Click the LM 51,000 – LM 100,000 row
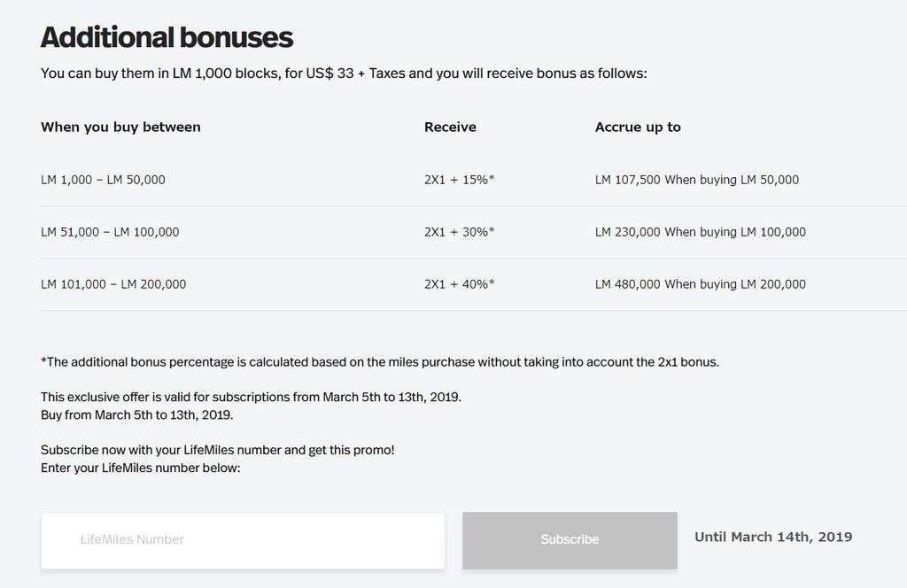The image size is (907, 588). coord(474,232)
